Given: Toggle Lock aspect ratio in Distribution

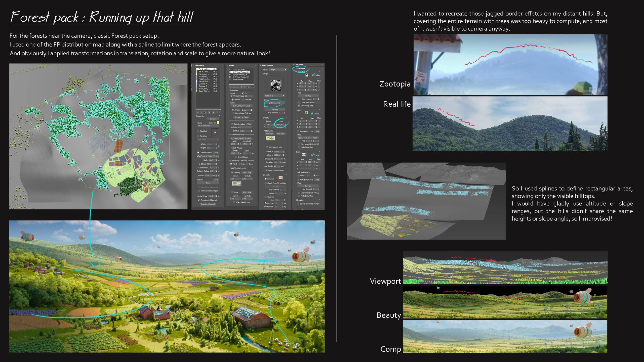Looking at the screenshot, I should (x=267, y=147).
